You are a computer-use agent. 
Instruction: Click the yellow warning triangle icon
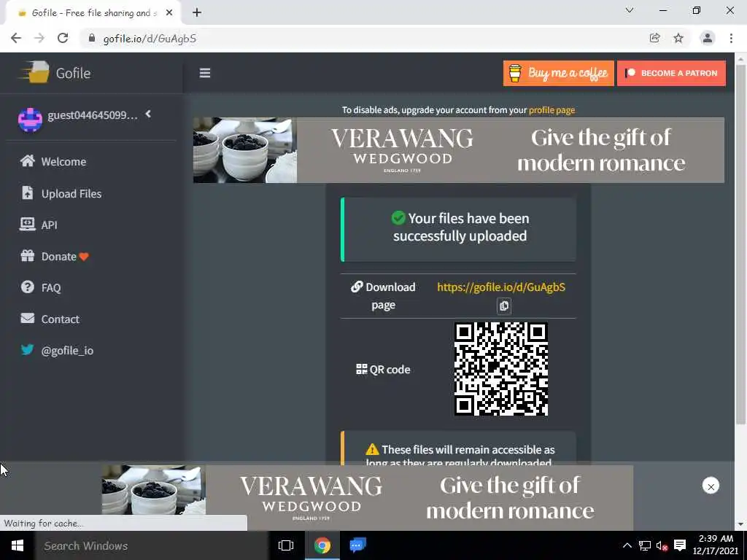[372, 449]
